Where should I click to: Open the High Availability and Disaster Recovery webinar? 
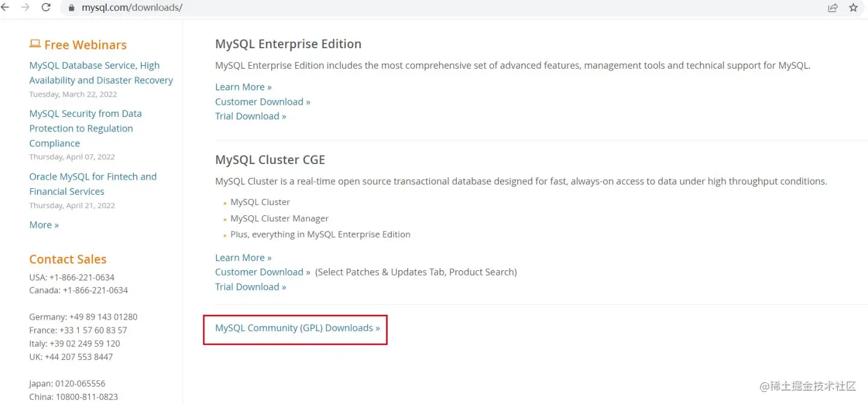(x=101, y=73)
